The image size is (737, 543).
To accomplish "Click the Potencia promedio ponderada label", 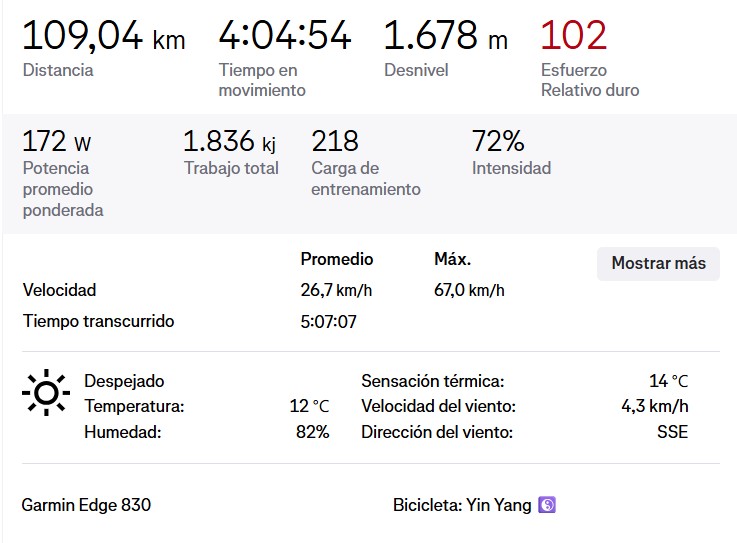I will pyautogui.click(x=63, y=189).
